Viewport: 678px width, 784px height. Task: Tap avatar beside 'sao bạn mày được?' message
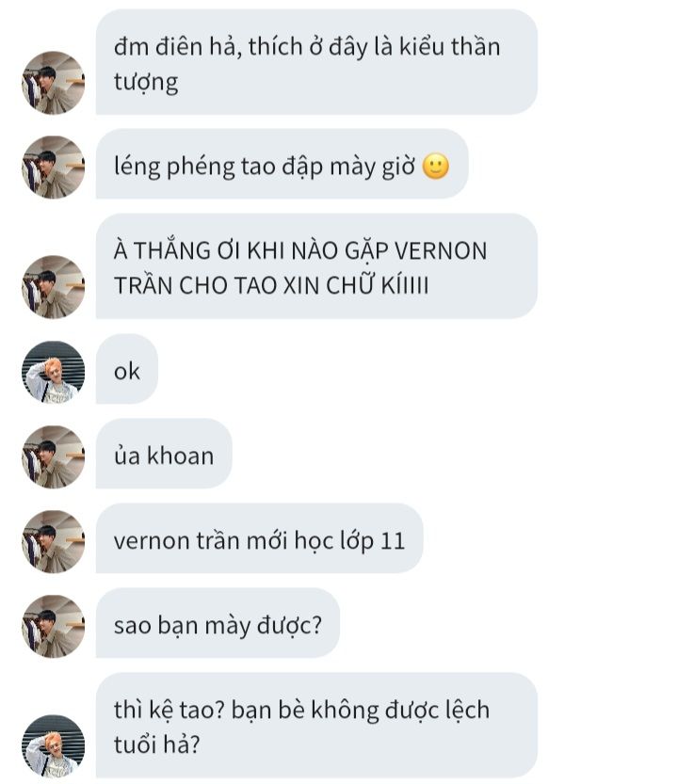tap(53, 627)
